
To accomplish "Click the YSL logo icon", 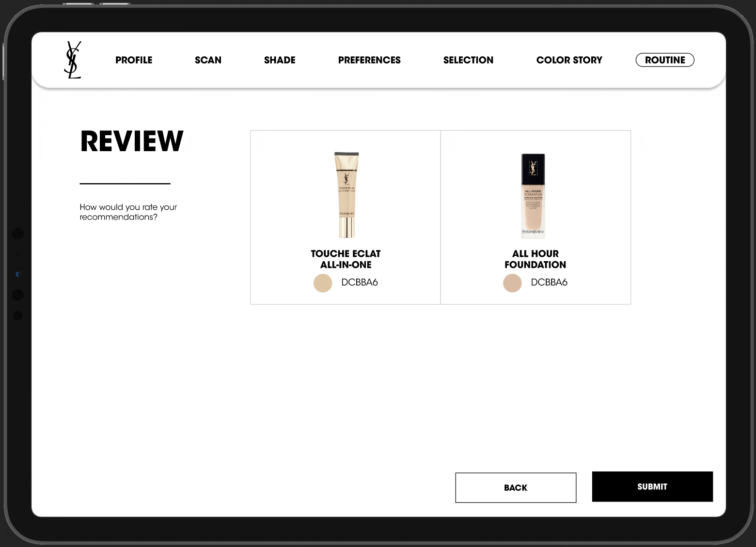I will pyautogui.click(x=73, y=60).
